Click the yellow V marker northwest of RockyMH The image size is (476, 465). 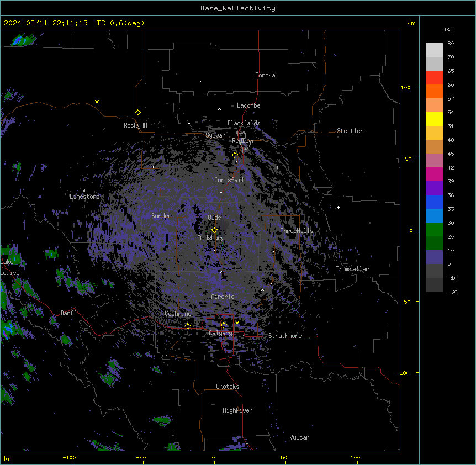point(97,102)
